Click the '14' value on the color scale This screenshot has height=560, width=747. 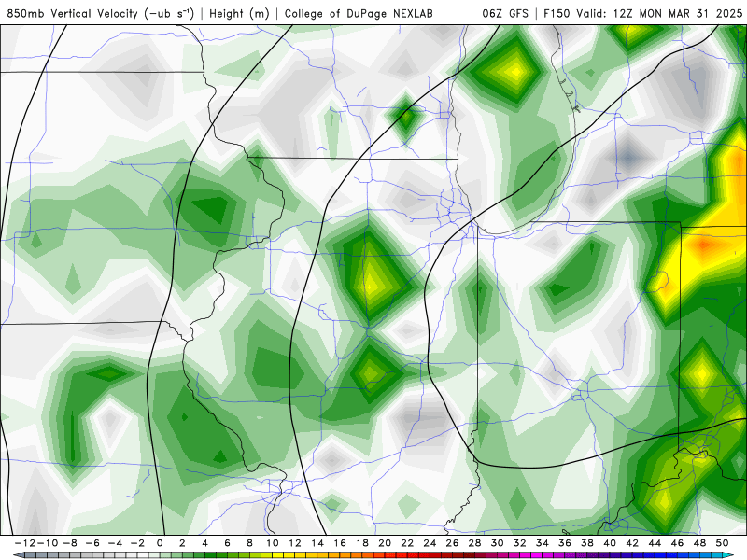pyautogui.click(x=317, y=543)
